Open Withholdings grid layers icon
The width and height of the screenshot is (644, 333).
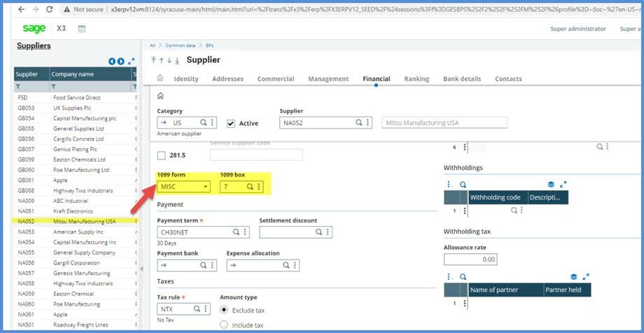(x=551, y=185)
